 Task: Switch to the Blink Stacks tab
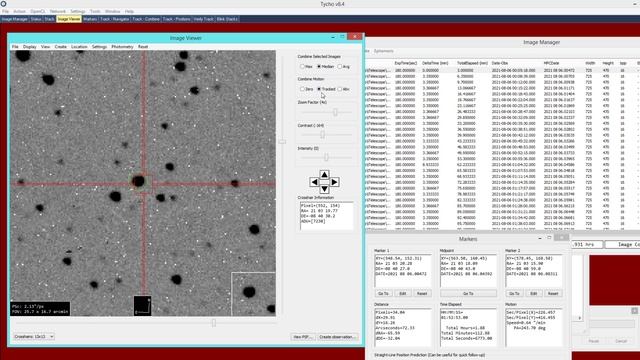[x=227, y=19]
